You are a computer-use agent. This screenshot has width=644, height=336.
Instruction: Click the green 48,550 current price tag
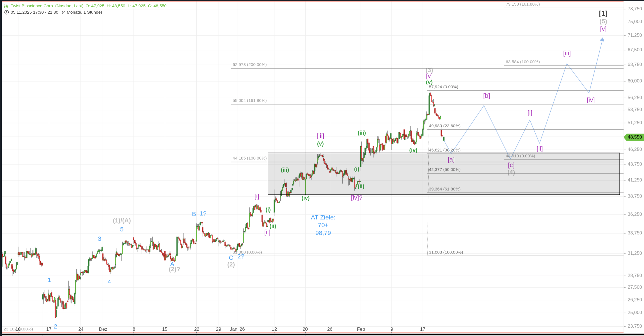pyautogui.click(x=634, y=137)
